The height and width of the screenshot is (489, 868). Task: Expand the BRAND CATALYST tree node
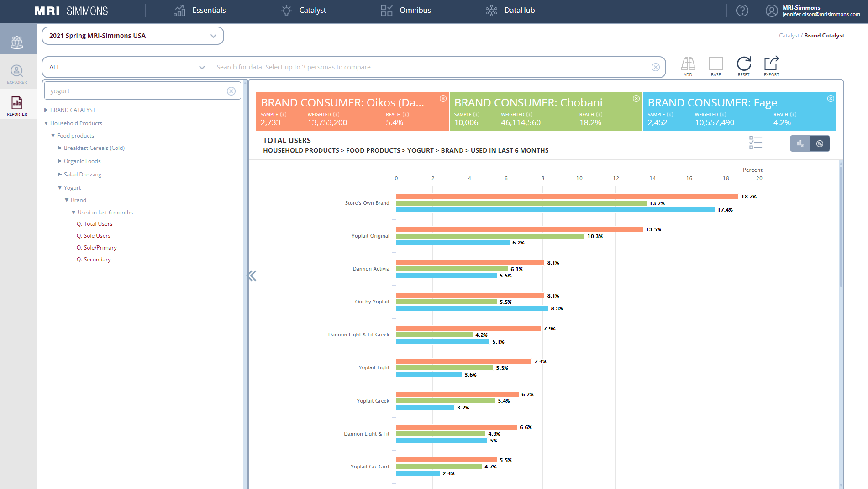click(46, 110)
